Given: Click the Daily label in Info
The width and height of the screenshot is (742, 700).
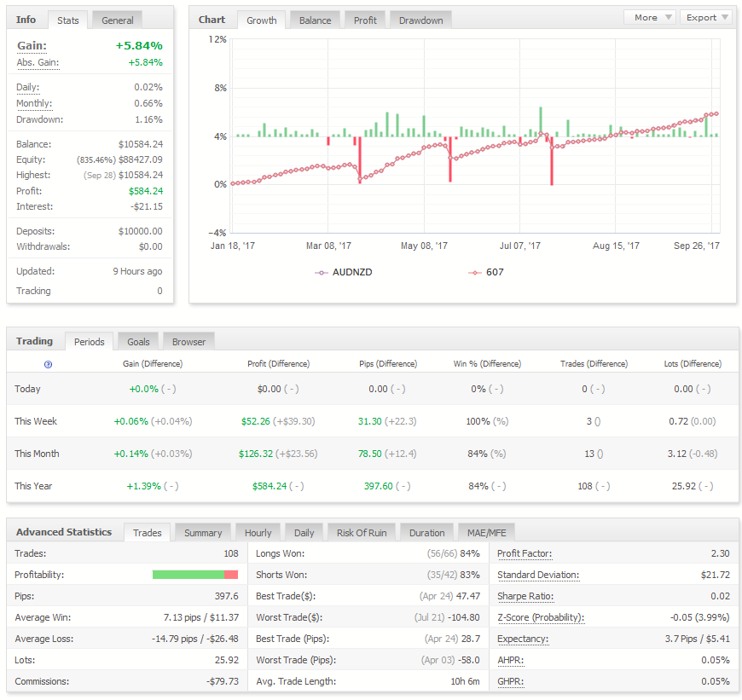Looking at the screenshot, I should pyautogui.click(x=28, y=87).
